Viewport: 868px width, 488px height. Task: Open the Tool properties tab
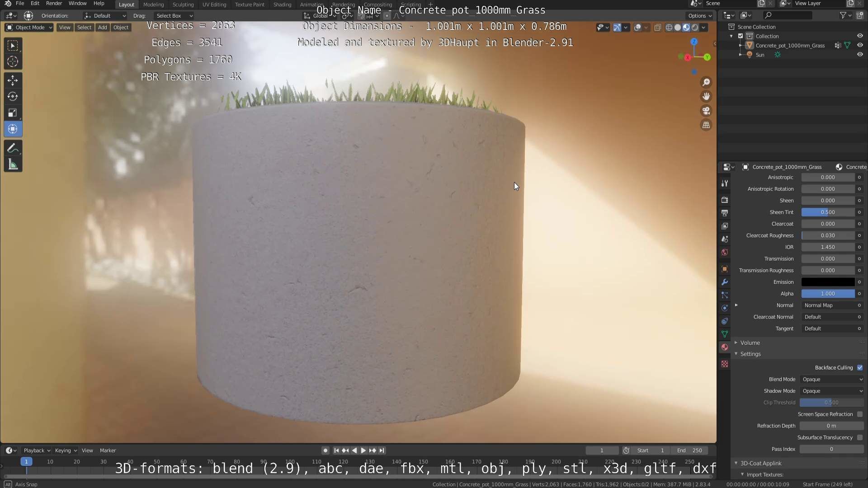(x=725, y=183)
